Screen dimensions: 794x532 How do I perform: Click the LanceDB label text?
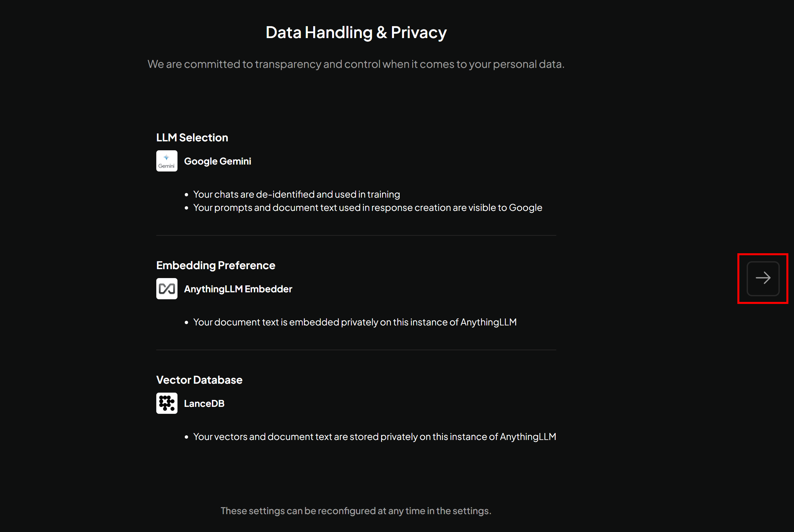(x=204, y=404)
